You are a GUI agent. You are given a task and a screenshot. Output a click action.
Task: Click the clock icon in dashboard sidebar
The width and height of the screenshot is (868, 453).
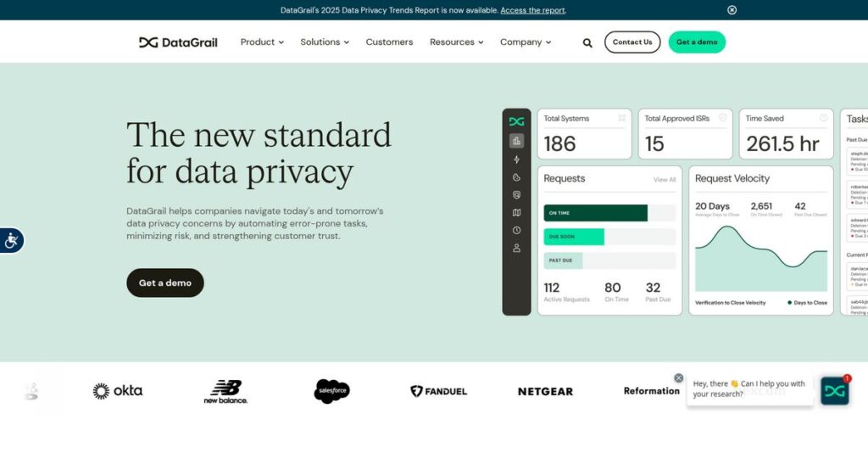516,231
